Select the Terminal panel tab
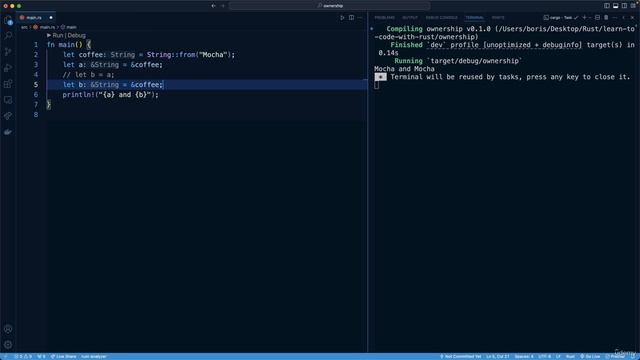 474,18
